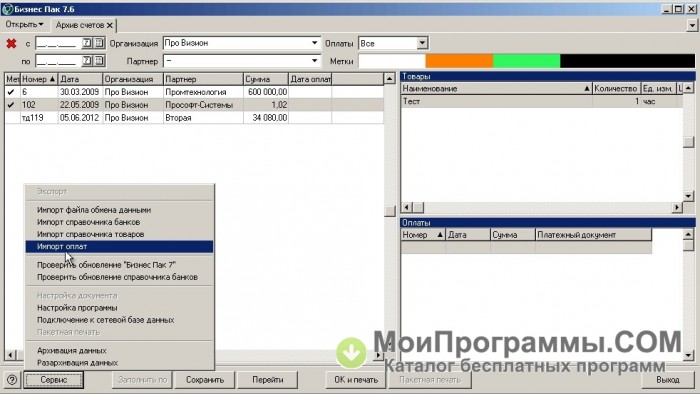The image size is (700, 394).
Task: Toggle the checkmark on invoice row 102
Action: pos(11,105)
